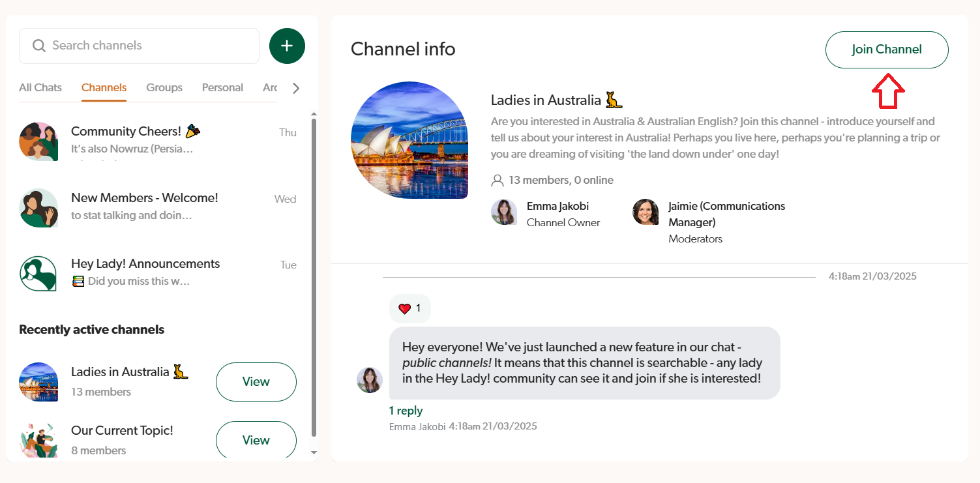Image resolution: width=980 pixels, height=483 pixels.
Task: Click the Recently active channels heading
Action: point(91,329)
